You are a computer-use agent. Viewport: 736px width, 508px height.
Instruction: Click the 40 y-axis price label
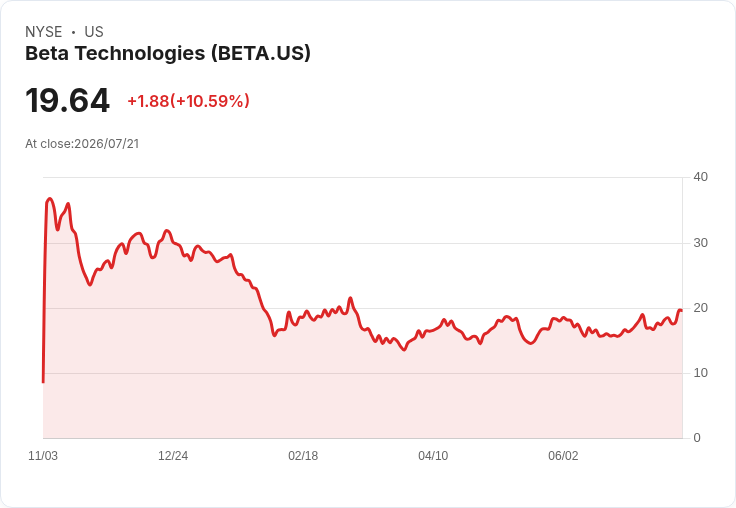pos(700,177)
